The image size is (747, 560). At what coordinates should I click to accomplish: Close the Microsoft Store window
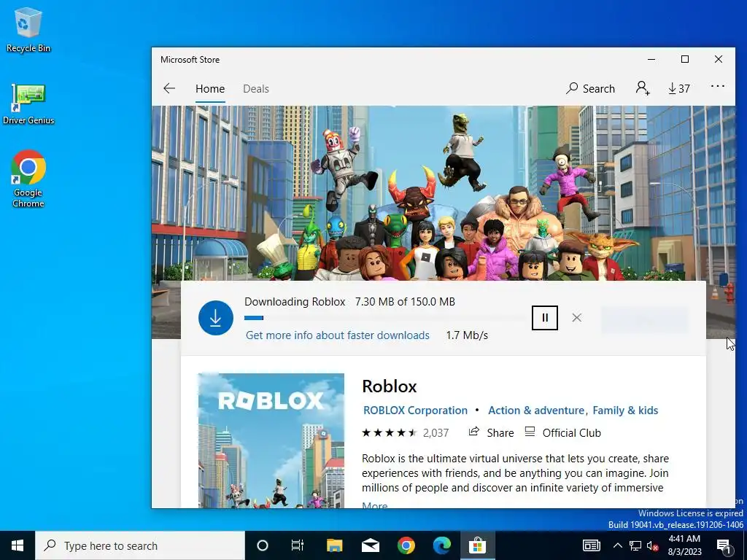point(719,60)
